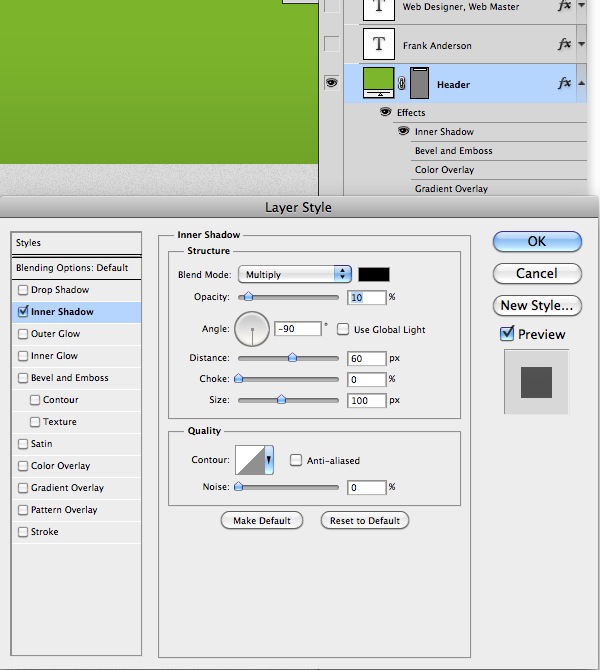Screen dimensions: 600x670
Task: Uncheck the Inner Shadow checkbox
Action: [x=23, y=311]
